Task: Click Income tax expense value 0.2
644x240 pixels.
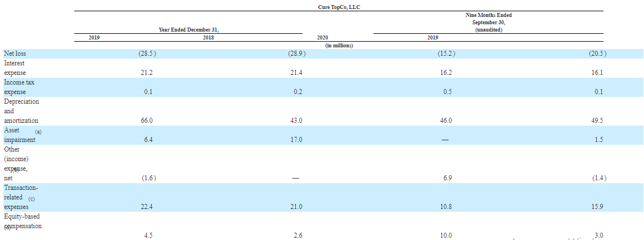Action: (298, 92)
